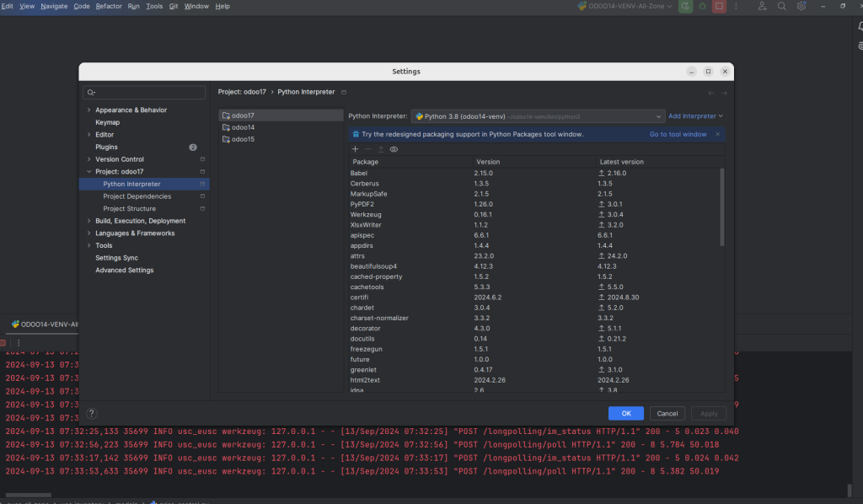Collapse the Project: odoo17 section
The height and width of the screenshot is (504, 863).
click(x=89, y=172)
